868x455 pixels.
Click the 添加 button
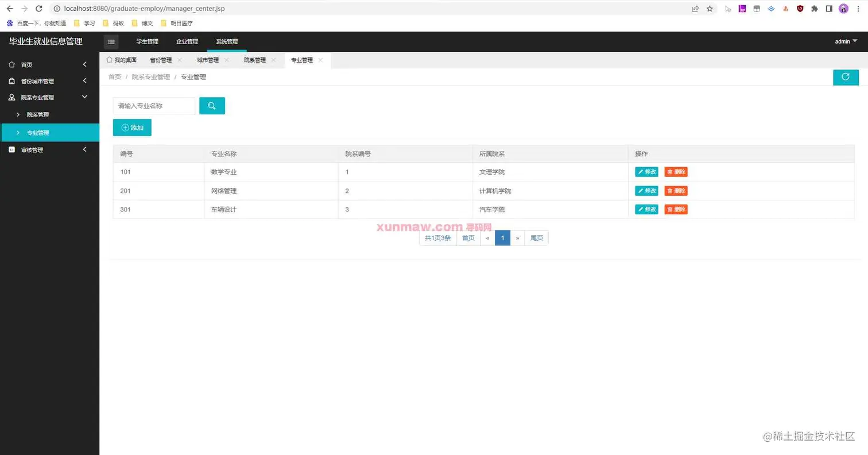(132, 128)
